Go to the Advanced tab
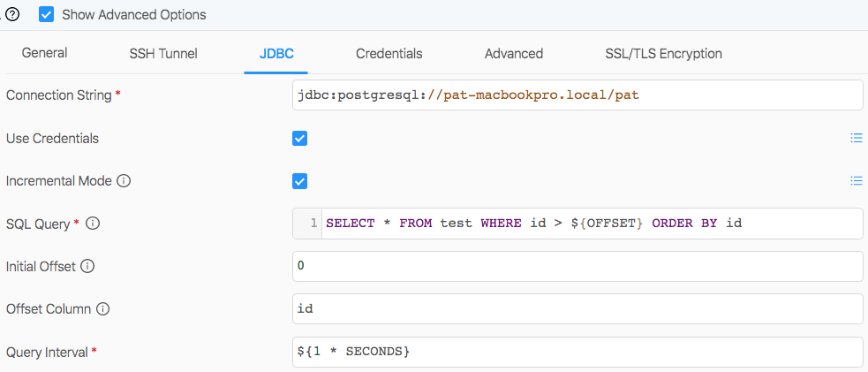Screen dimensions: 868x372 click(x=514, y=53)
